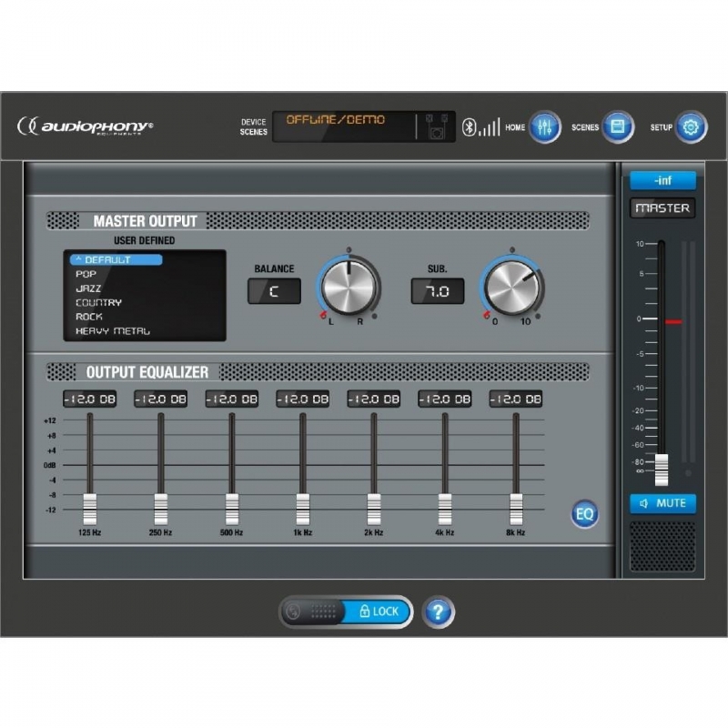Click the -inf master level readout
This screenshot has width=728, height=728.
[662, 180]
